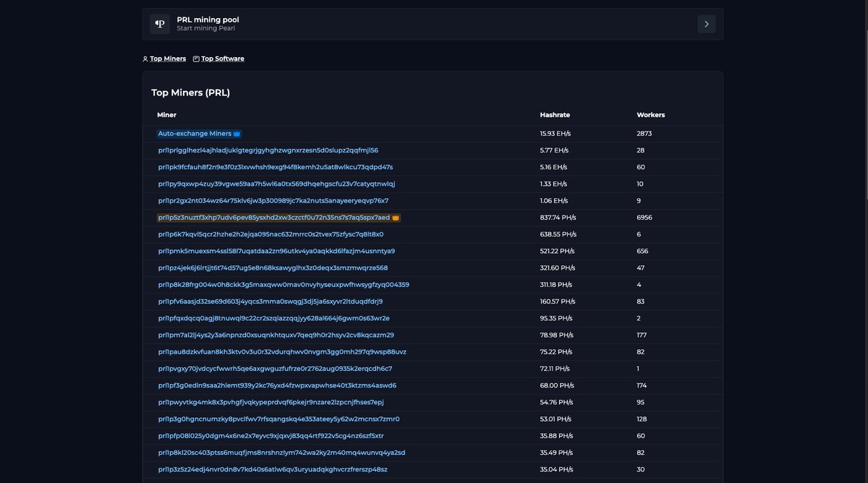Click the '638.55 PH/s' hashrate value

pos(558,234)
